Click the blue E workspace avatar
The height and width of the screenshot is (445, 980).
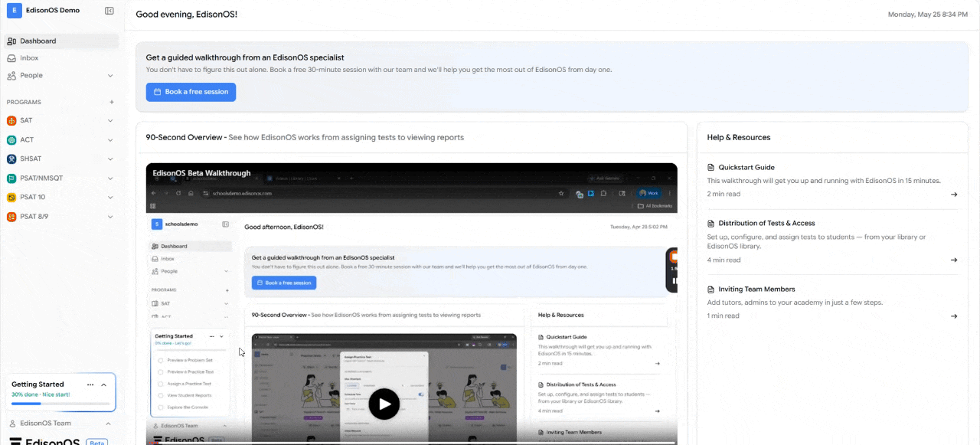coord(14,11)
